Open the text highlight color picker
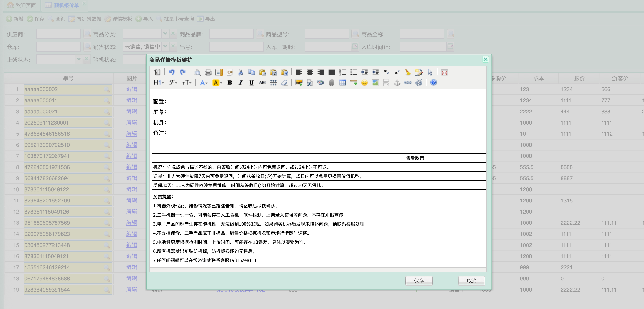This screenshot has width=644, height=309. [x=217, y=82]
